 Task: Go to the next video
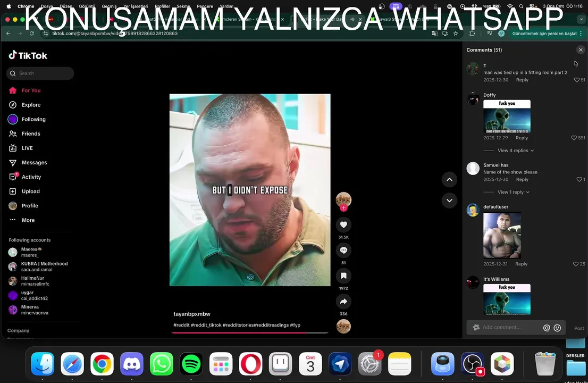point(449,201)
